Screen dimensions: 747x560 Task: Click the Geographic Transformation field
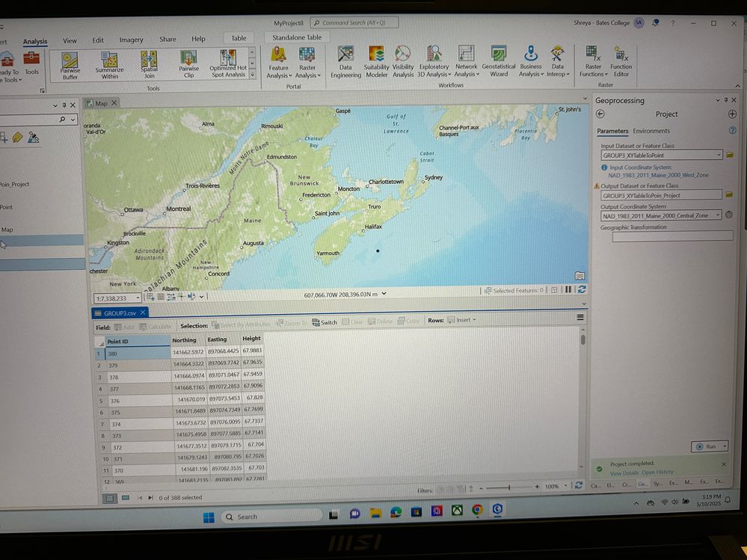[672, 236]
